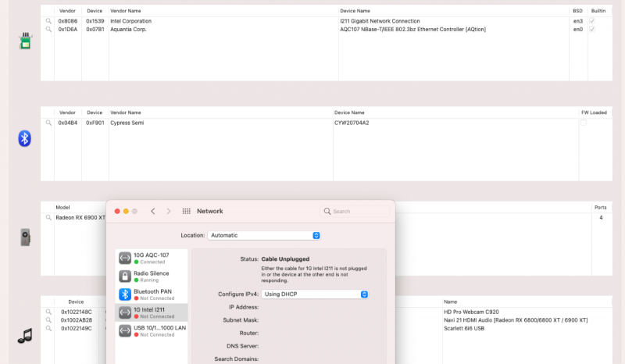The image size is (625, 364).
Task: Click magnifier icon for Aquantia Corp. row
Action: click(x=48, y=30)
